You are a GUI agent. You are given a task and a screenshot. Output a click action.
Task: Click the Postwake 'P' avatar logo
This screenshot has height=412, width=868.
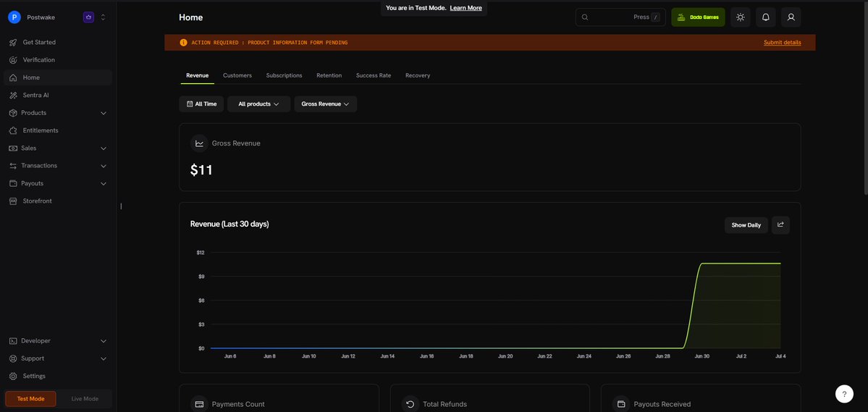[14, 17]
